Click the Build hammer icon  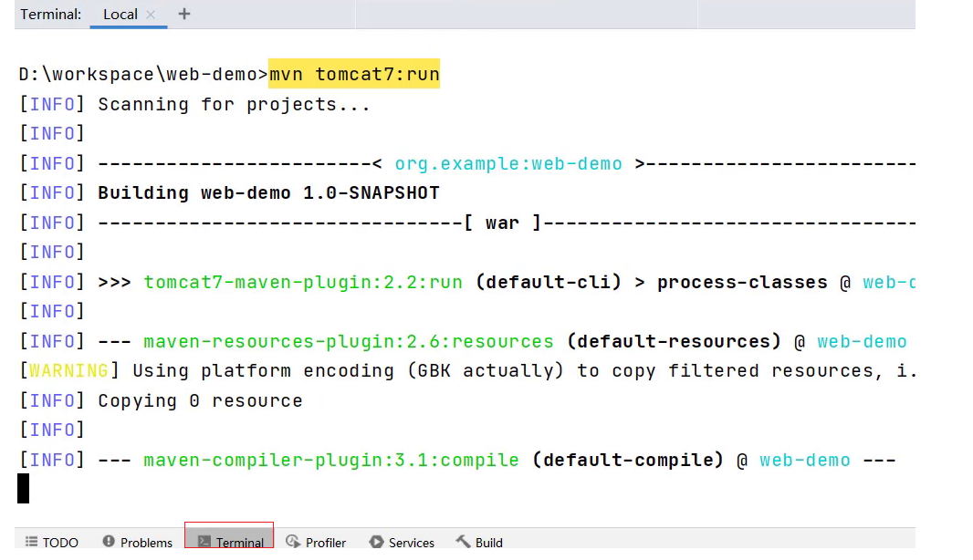click(x=463, y=542)
